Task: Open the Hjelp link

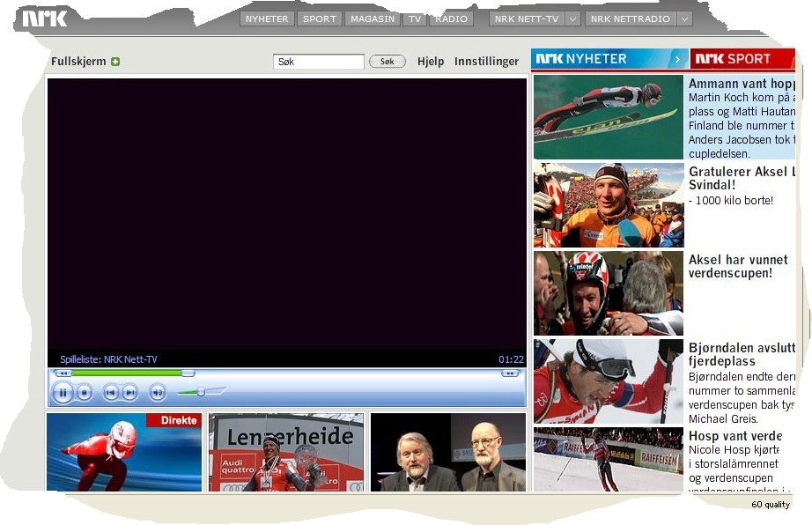Action: (431, 61)
